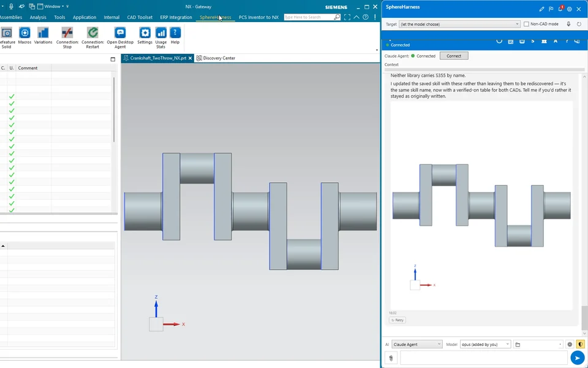Click the microphone icon in NX title bar
This screenshot has height=368, width=588.
tap(11, 6)
